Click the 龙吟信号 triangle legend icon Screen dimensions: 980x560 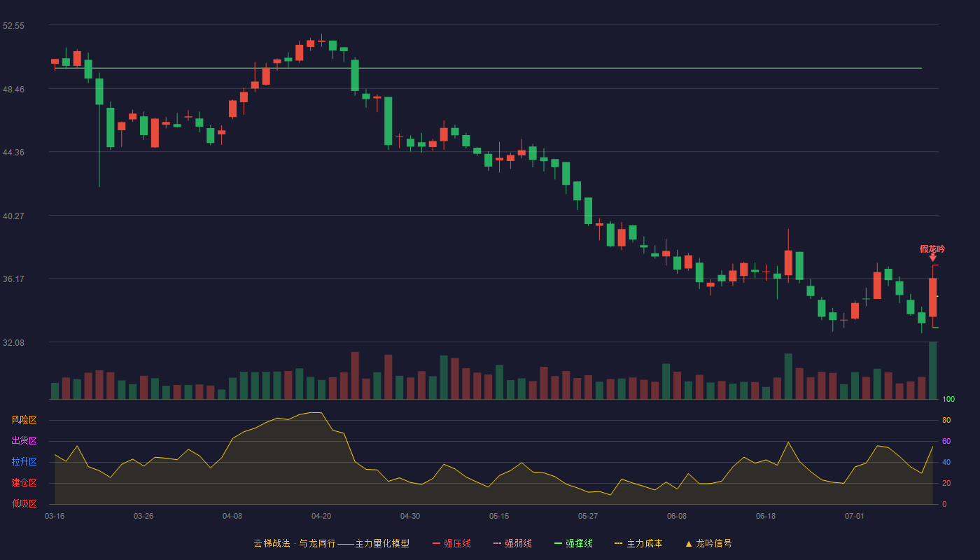pyautogui.click(x=689, y=544)
